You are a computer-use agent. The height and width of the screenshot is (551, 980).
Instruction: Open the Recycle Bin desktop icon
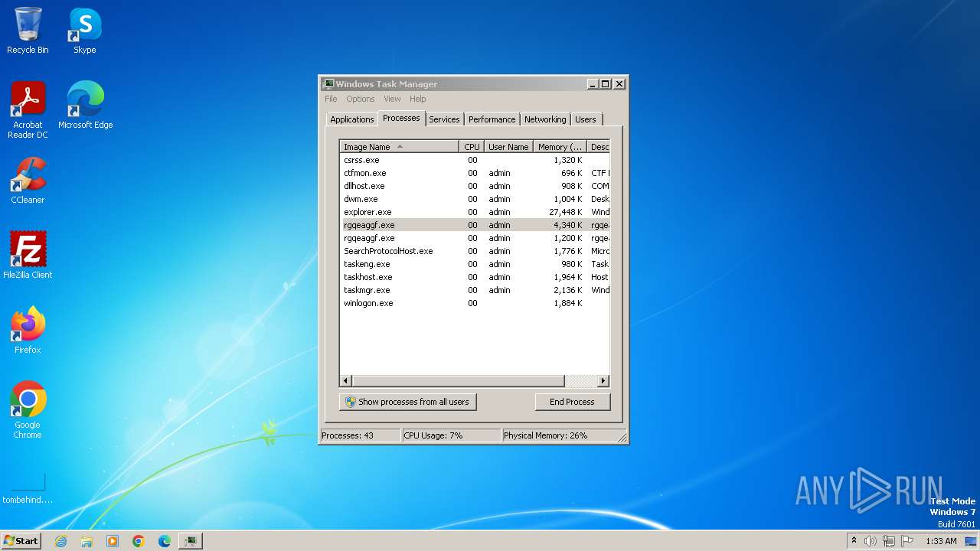coord(28,31)
